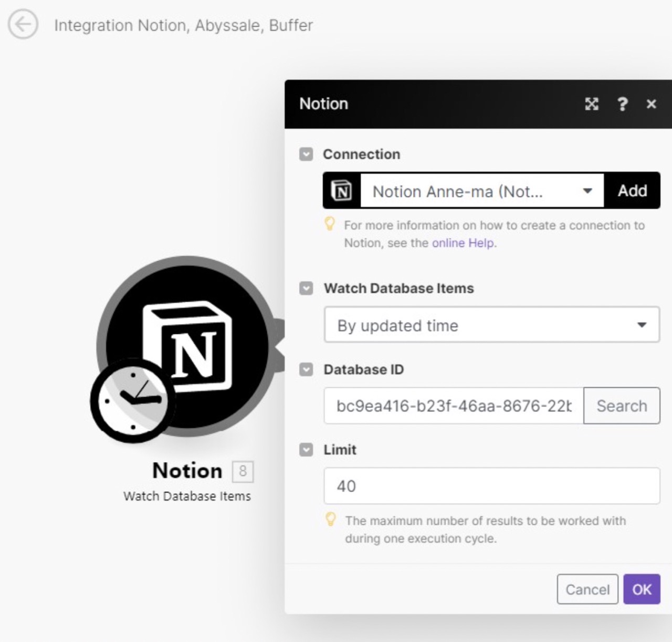Image resolution: width=672 pixels, height=642 pixels.
Task: Click the lightbulb hint under Connection
Action: 330,224
